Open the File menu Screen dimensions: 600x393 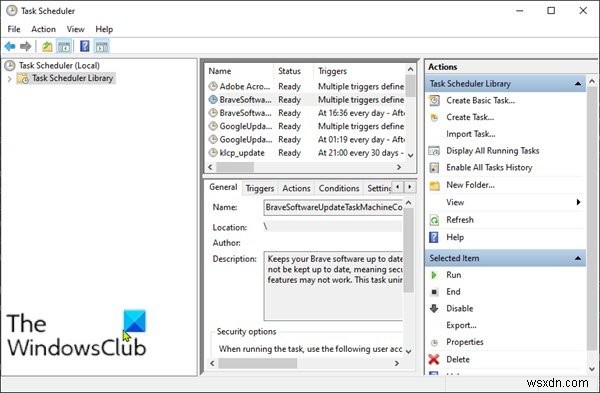(14, 29)
